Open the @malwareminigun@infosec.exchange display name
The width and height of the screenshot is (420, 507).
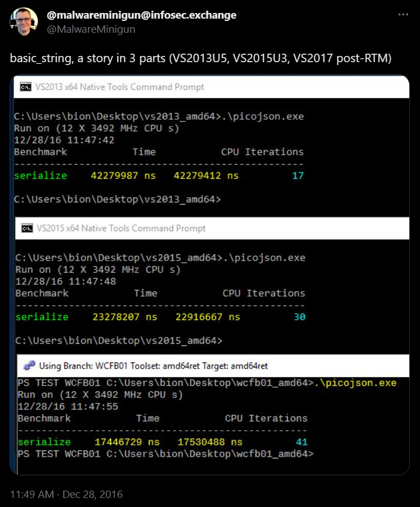click(141, 15)
